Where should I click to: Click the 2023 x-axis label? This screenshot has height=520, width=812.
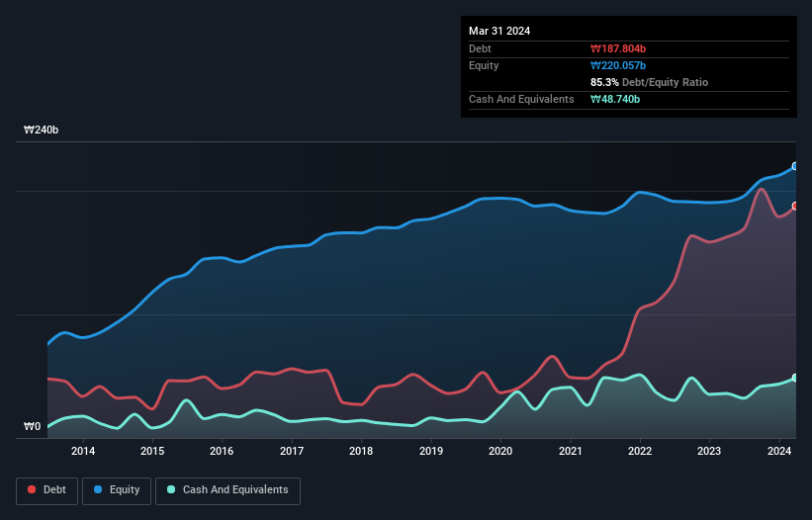pos(709,451)
